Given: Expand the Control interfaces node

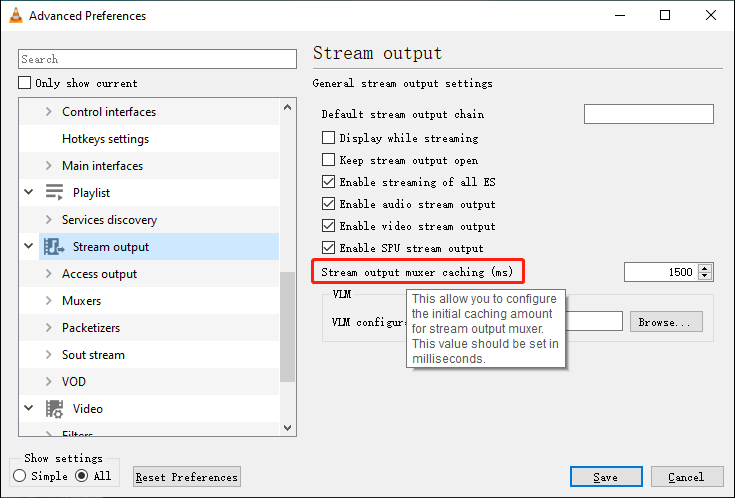Looking at the screenshot, I should click(49, 112).
